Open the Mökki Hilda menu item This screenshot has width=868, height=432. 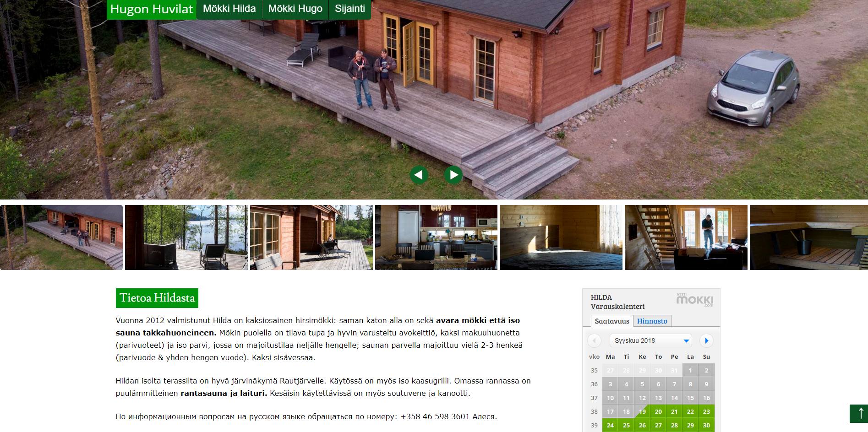pos(229,9)
